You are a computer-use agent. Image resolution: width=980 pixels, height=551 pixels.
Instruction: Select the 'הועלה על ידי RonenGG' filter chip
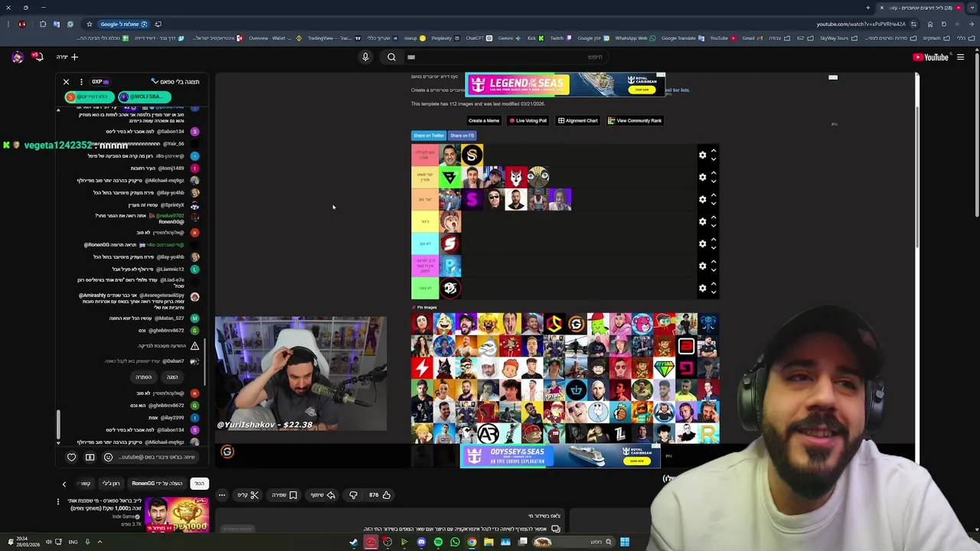(157, 484)
